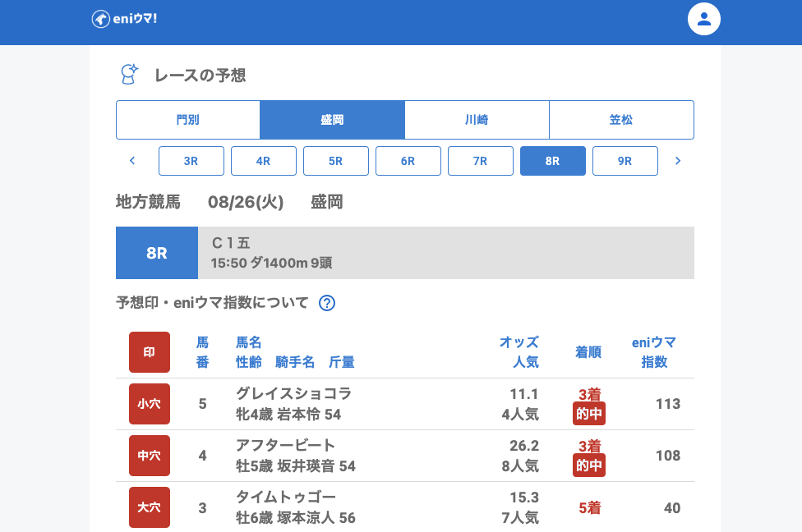
Task: Open the user account profile icon
Action: tap(703, 19)
